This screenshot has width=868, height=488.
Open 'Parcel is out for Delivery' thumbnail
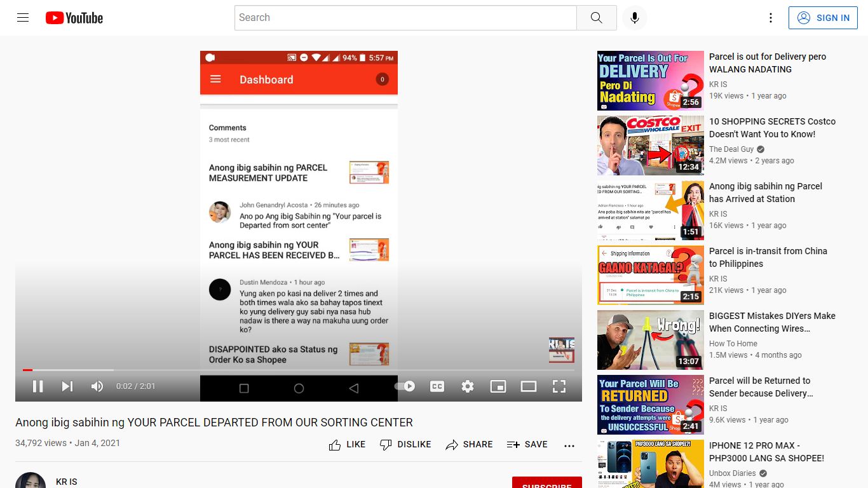coord(651,81)
